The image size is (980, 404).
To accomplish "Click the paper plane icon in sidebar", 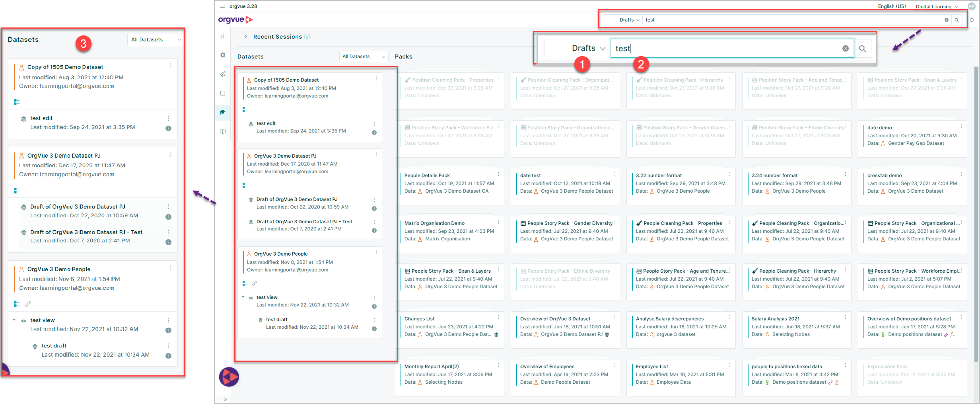I will [x=223, y=74].
